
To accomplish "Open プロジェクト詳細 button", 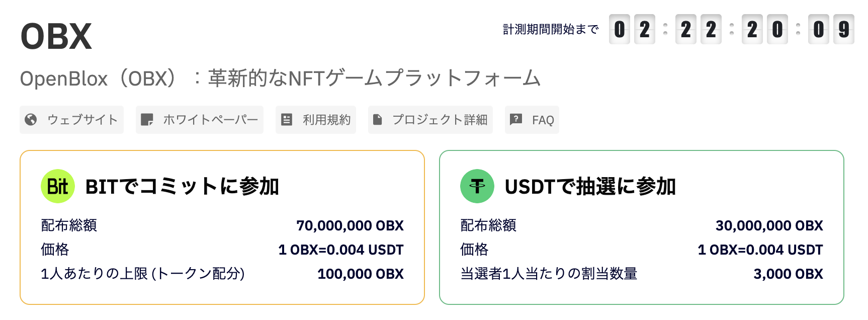I will [x=430, y=120].
